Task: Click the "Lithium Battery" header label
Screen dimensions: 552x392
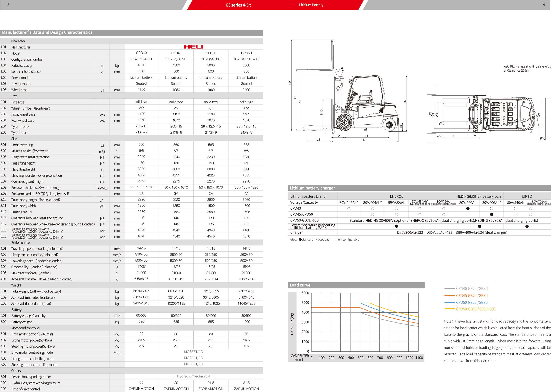Action: [311, 5]
